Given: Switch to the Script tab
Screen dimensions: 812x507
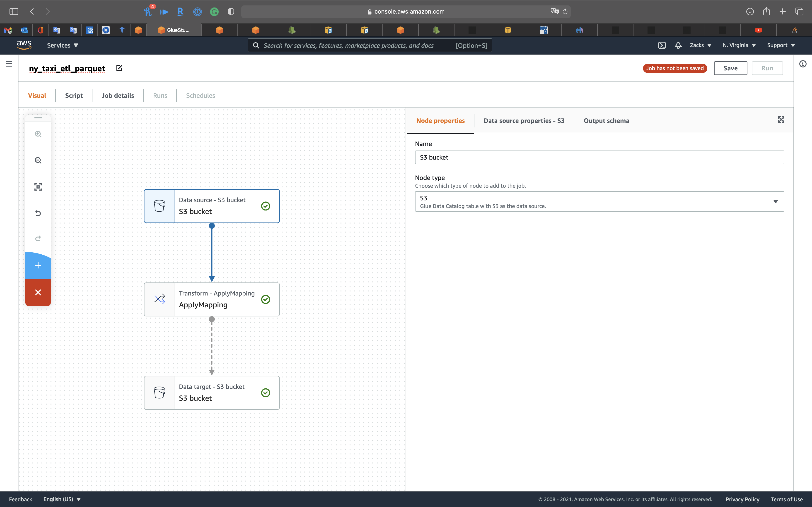Looking at the screenshot, I should (74, 96).
